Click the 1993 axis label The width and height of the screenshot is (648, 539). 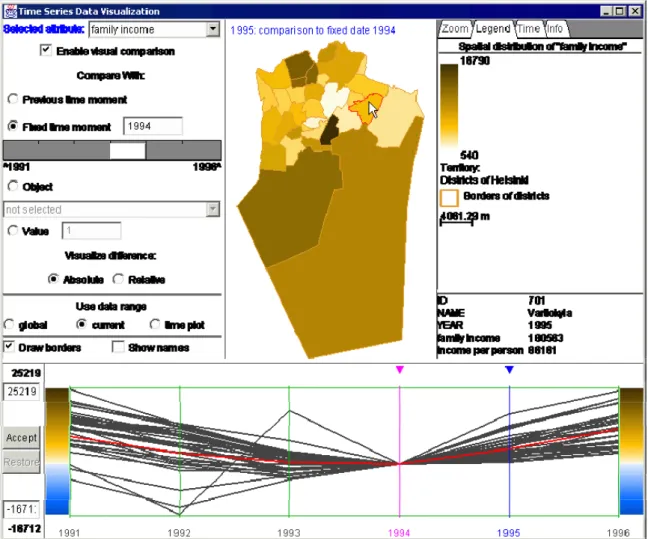pos(288,533)
